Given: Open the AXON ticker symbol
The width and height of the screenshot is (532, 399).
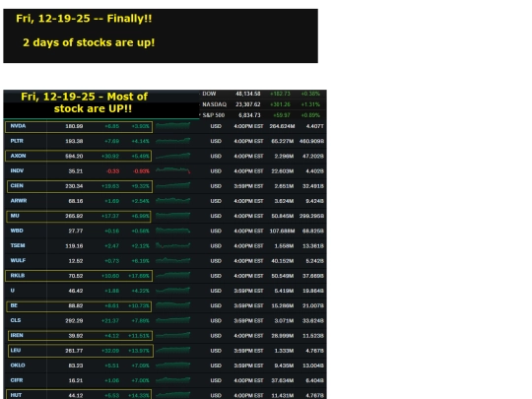Looking at the screenshot, I should click(x=18, y=156).
